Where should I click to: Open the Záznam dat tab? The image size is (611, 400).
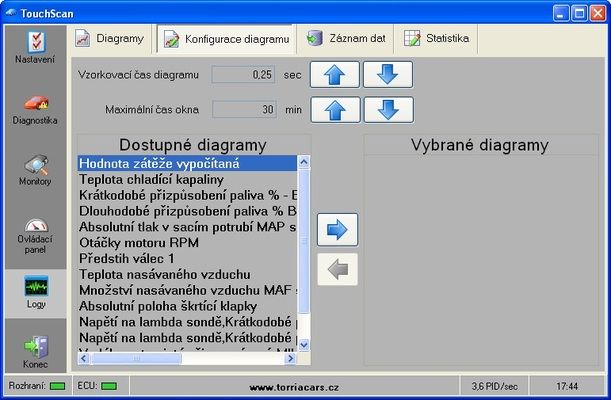345,39
